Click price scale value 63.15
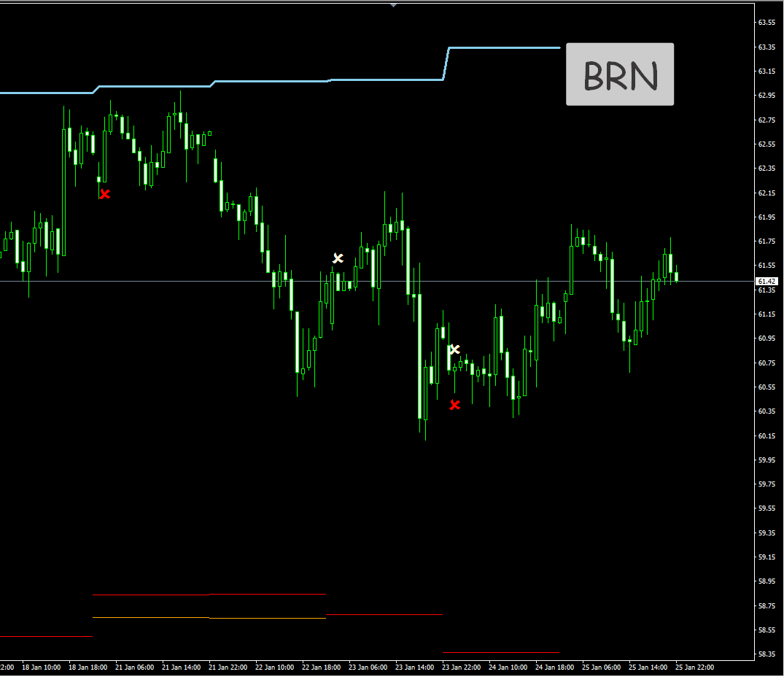 point(766,71)
